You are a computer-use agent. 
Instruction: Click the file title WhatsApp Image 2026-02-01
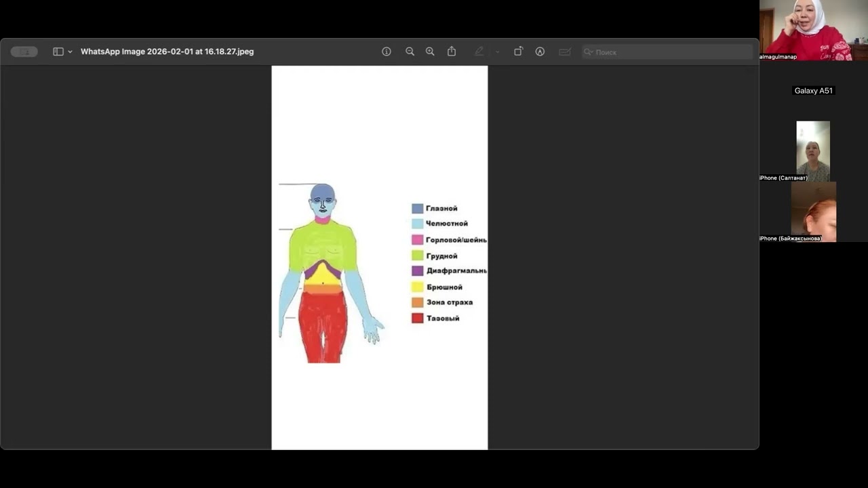[167, 52]
